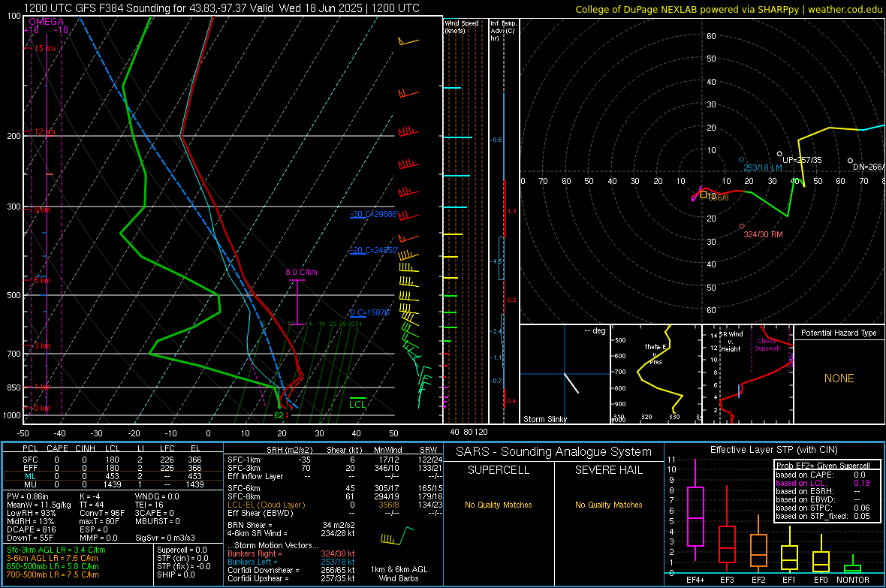Click the 'MU' parcel row label

coord(30,484)
